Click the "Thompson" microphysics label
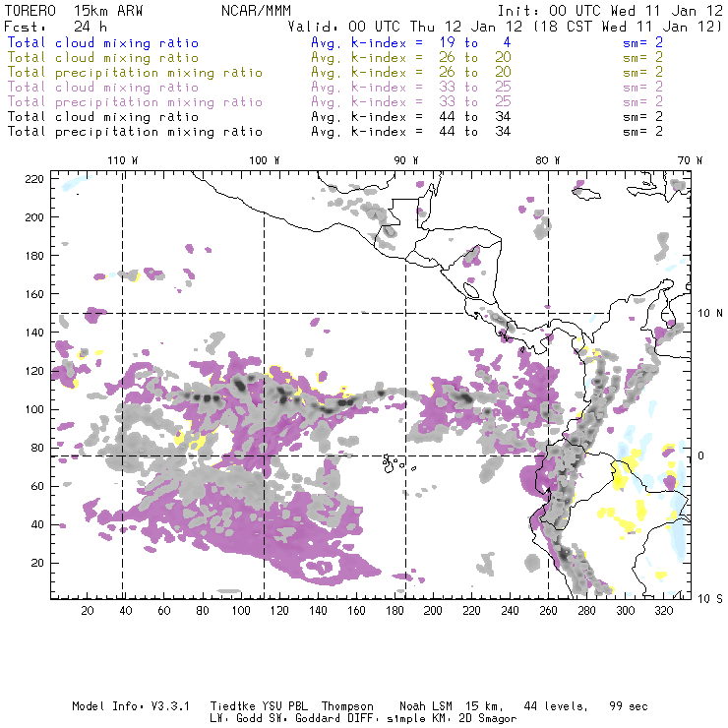The image size is (728, 728). click(347, 707)
